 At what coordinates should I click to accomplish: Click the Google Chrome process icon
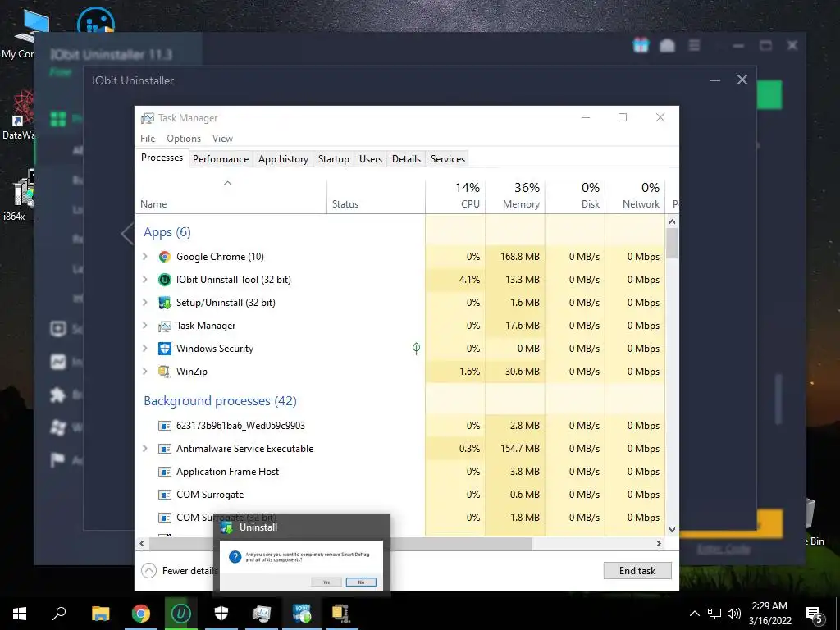tap(164, 257)
